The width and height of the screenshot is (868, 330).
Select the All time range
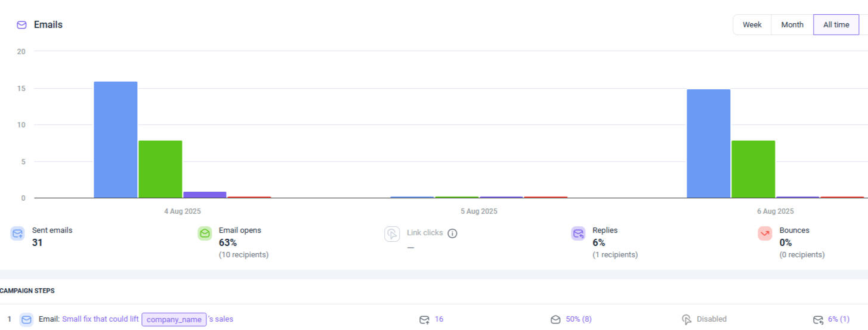836,25
